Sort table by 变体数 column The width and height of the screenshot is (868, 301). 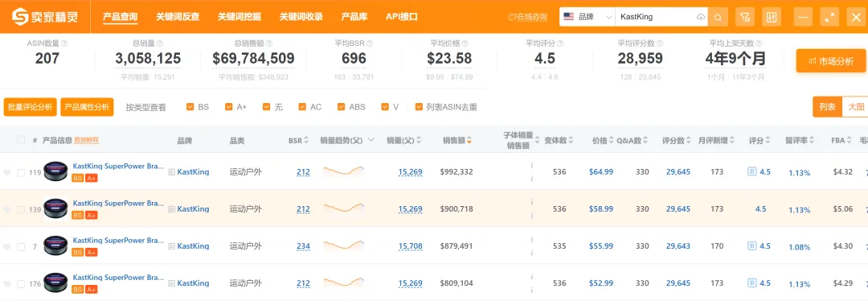(571, 141)
